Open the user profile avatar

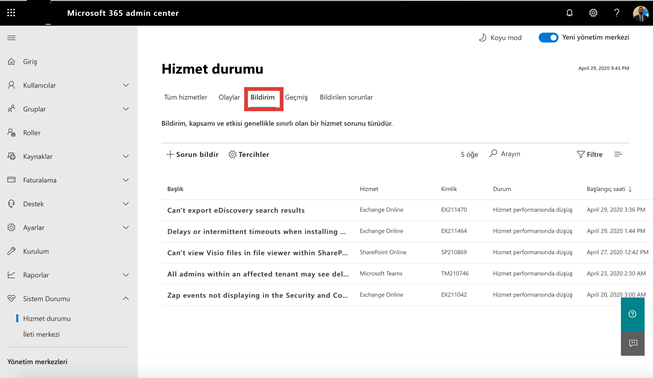(641, 13)
